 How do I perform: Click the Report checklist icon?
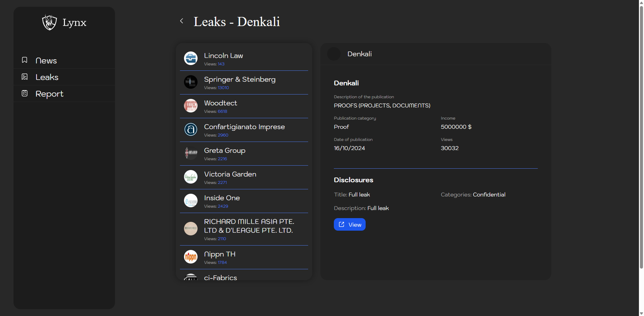[25, 93]
